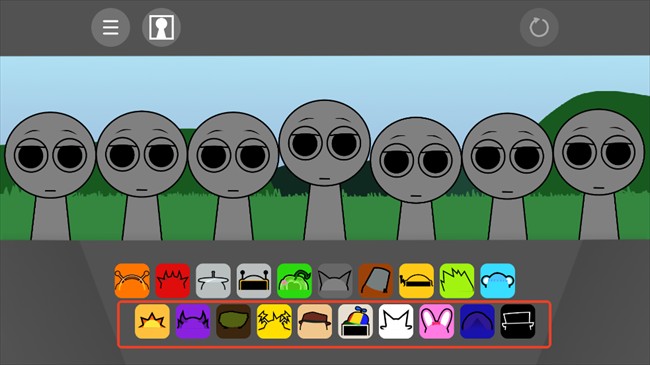Click the circular reset arrow button
Screen dimensions: 650x365
click(539, 27)
